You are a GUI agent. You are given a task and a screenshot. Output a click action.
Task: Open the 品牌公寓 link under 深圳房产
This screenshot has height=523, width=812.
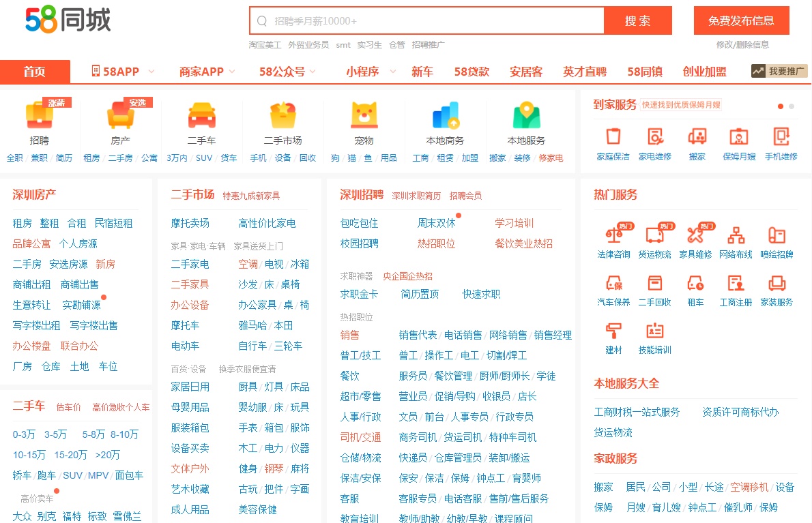(x=31, y=243)
